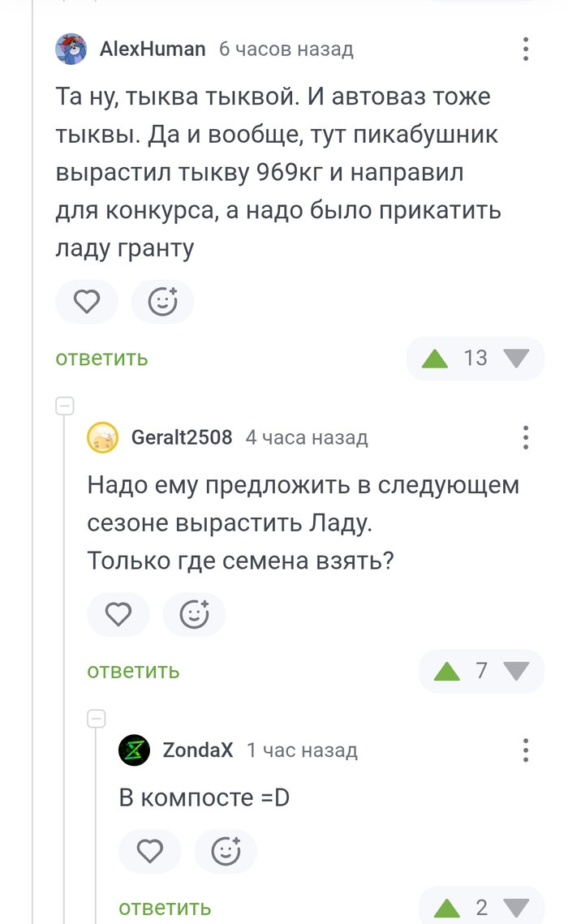Like AlexHuman's comment with the heart icon
568x924 pixels.
[x=87, y=301]
